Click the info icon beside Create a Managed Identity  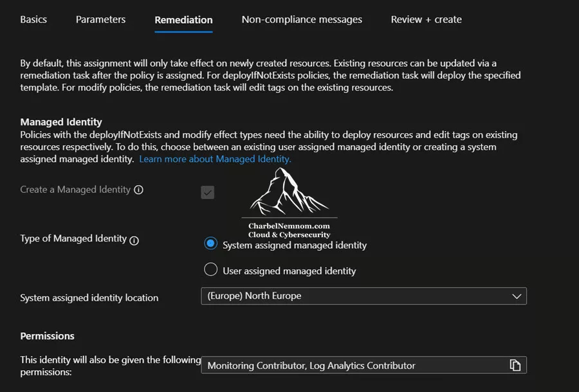(x=138, y=190)
